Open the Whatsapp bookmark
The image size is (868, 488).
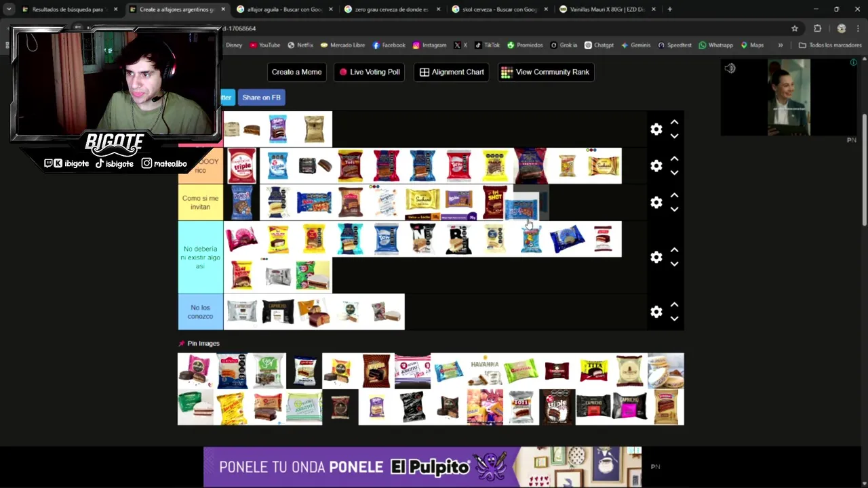pos(716,45)
